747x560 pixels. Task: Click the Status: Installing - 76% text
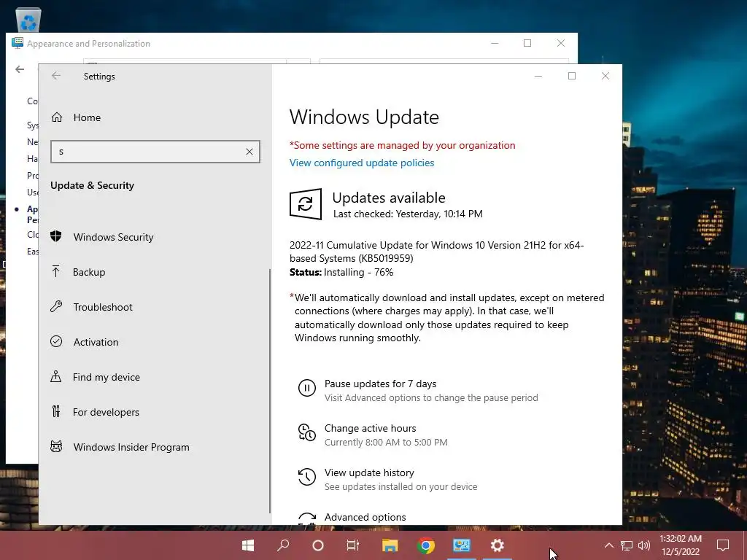click(x=341, y=273)
